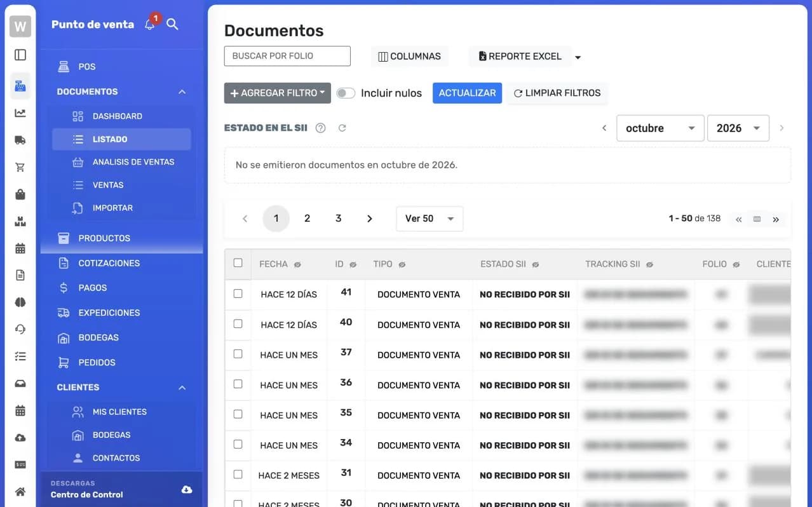This screenshot has width=812, height=507.
Task: Open the cloud upload icon in left strip
Action: pyautogui.click(x=20, y=438)
